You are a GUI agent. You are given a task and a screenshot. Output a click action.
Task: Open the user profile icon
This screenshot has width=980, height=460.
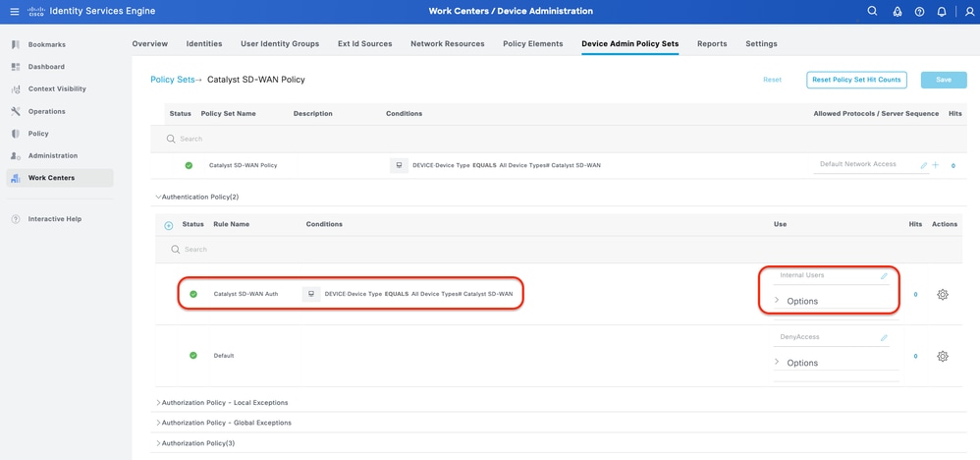point(969,11)
